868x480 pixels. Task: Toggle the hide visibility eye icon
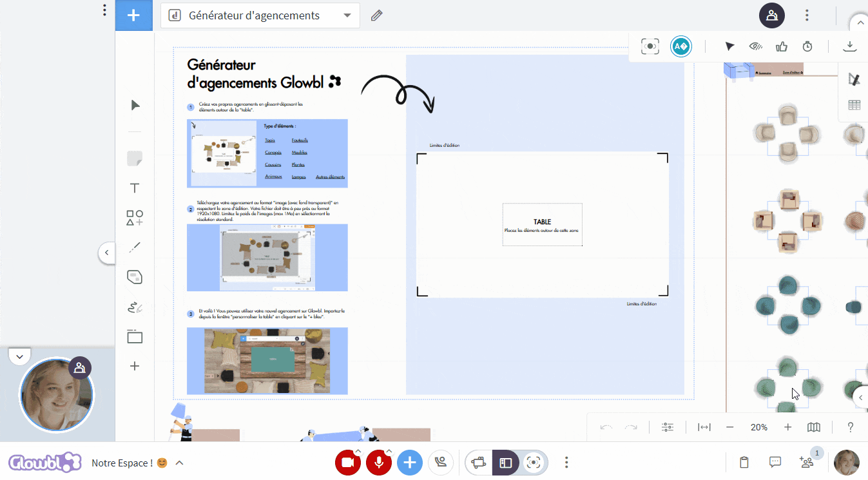[756, 46]
